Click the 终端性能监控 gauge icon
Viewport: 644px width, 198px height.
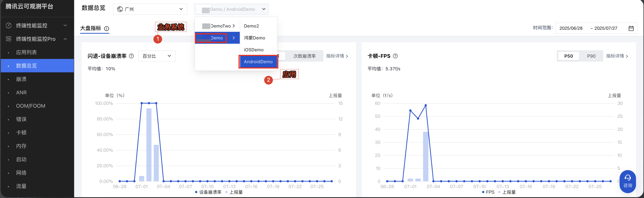(x=8, y=25)
